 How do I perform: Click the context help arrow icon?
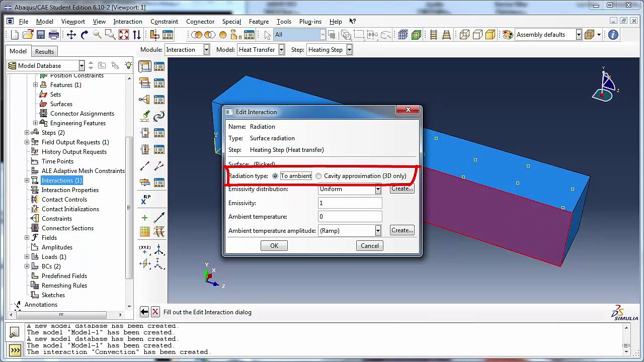coord(353,22)
